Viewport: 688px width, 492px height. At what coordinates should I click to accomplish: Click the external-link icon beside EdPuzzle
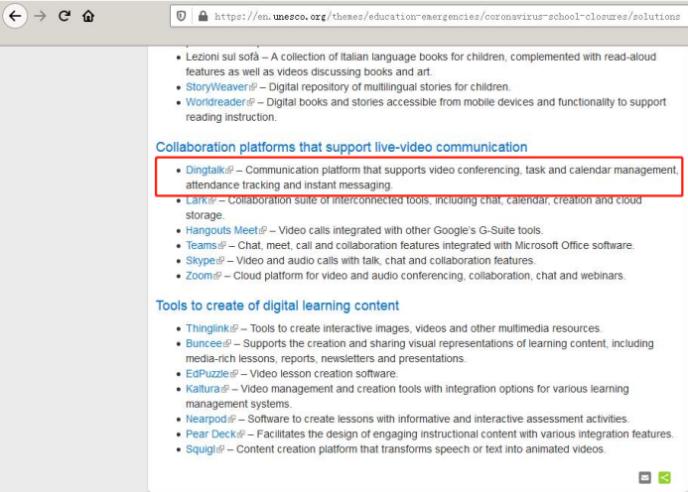[x=234, y=374]
